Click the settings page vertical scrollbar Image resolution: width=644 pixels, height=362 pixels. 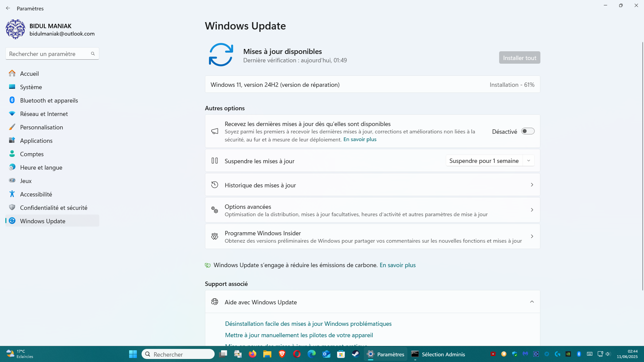(x=642, y=166)
